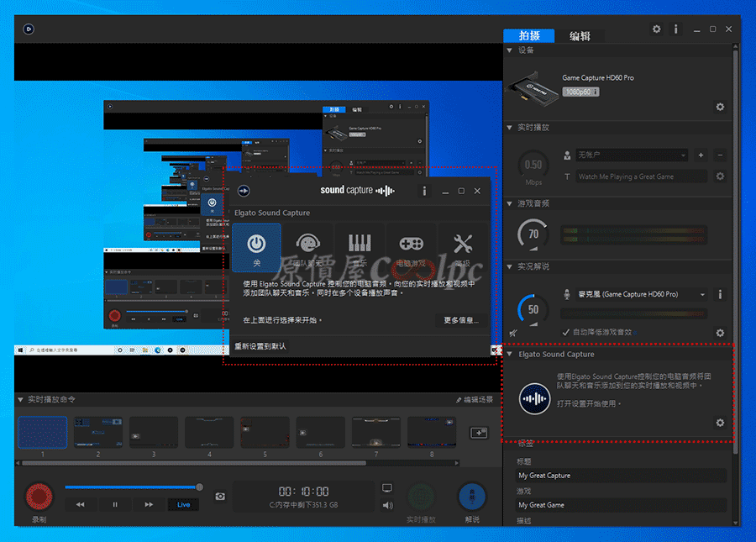Image resolution: width=756 pixels, height=542 pixels.
Task: Click 更多信息 button in Sound Capture
Action: pos(460,320)
